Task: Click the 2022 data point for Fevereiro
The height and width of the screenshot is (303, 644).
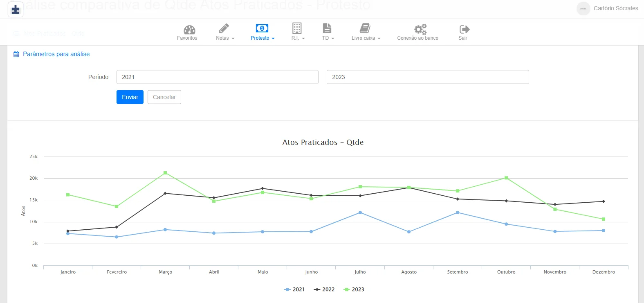Action: point(117,227)
